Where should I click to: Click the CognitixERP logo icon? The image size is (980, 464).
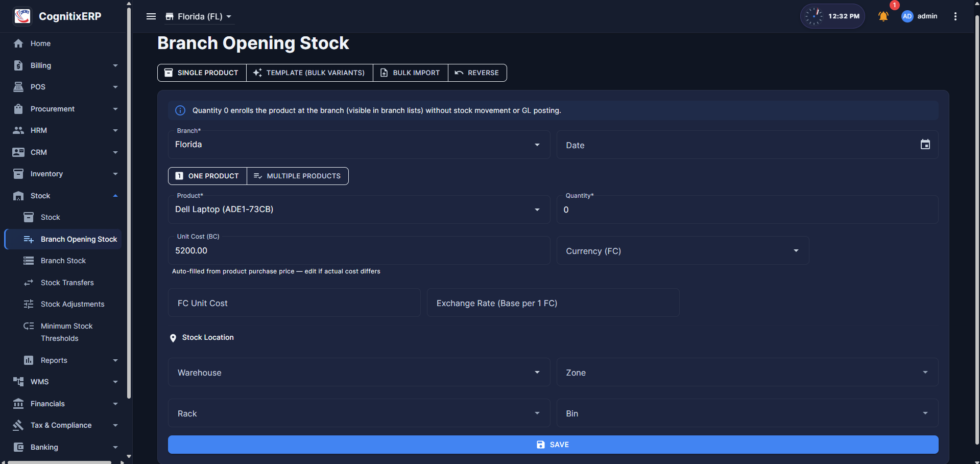[22, 16]
